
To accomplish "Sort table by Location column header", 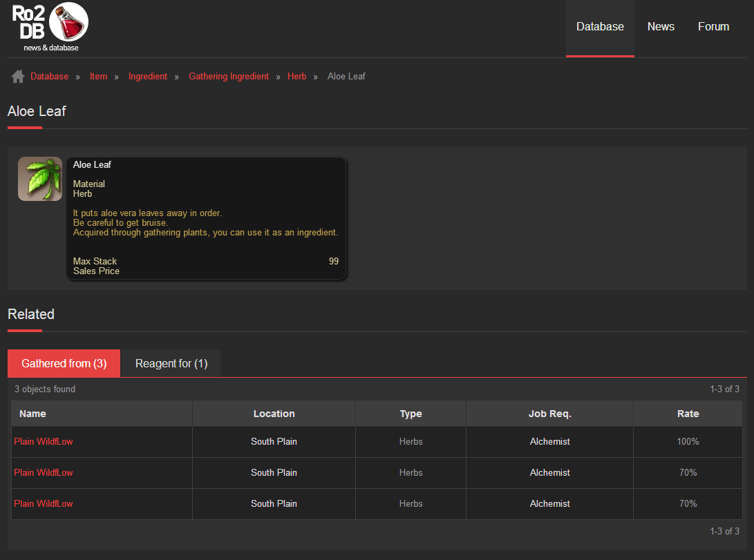I will pyautogui.click(x=274, y=414).
